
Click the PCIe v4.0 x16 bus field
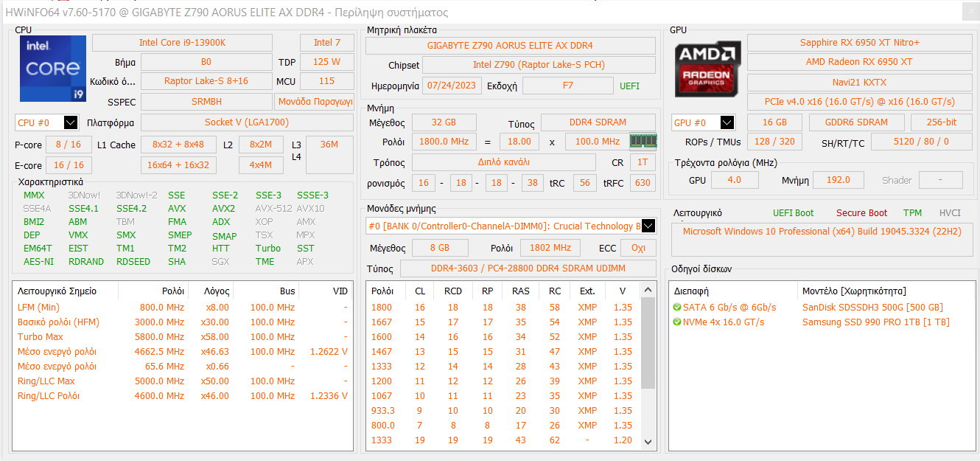tap(860, 102)
